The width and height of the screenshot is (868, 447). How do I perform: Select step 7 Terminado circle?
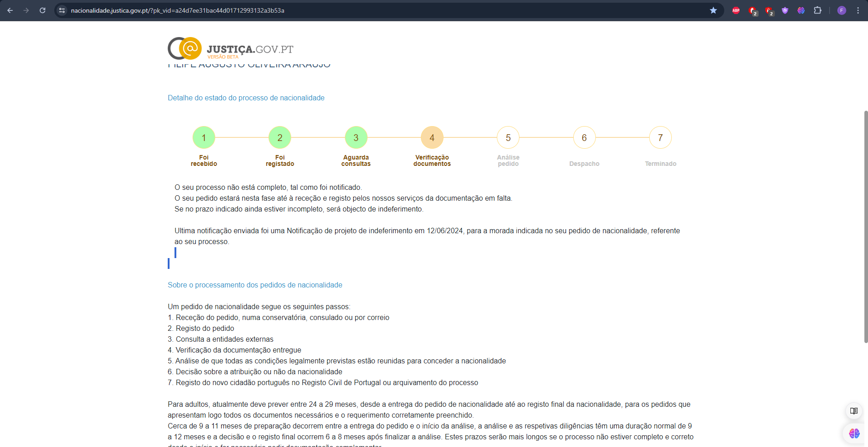(660, 137)
